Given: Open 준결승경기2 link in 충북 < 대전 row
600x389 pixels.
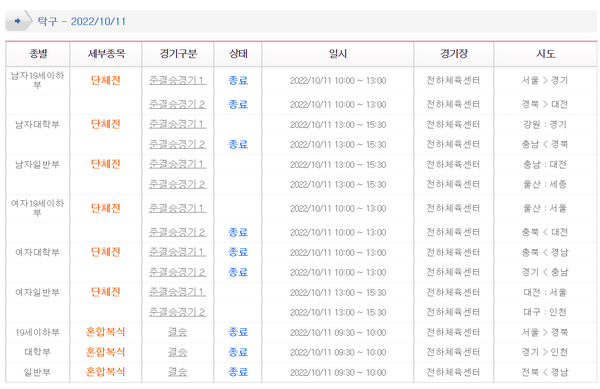Looking at the screenshot, I should pos(177,232).
